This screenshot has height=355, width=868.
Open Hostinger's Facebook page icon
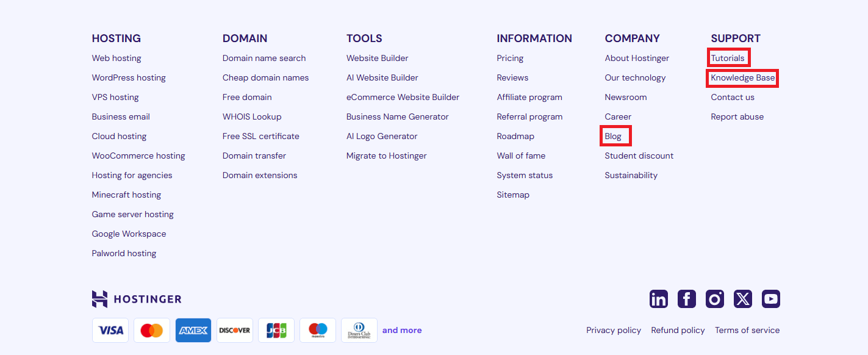click(x=687, y=299)
